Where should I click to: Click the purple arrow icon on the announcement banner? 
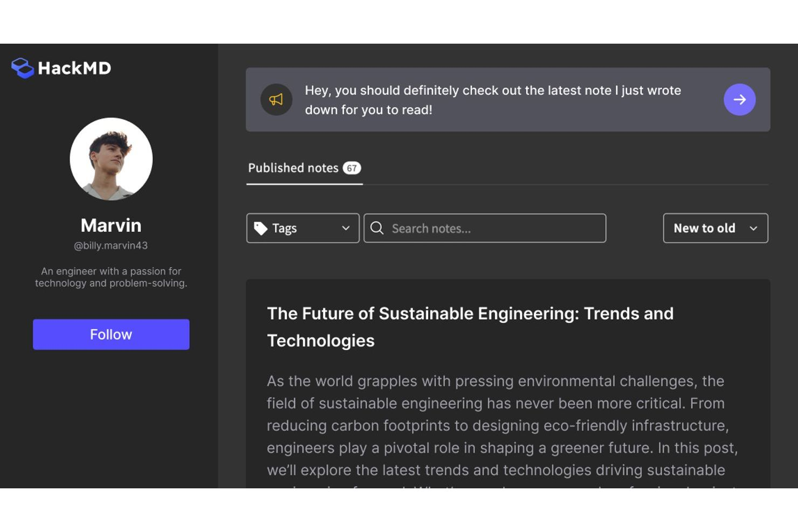point(740,99)
